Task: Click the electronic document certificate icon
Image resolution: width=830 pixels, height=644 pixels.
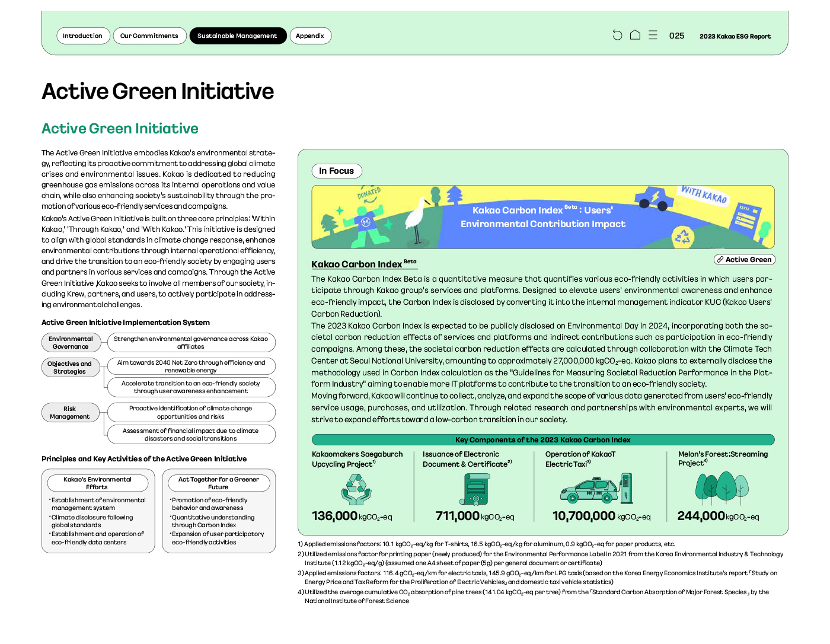Action: coord(474,489)
